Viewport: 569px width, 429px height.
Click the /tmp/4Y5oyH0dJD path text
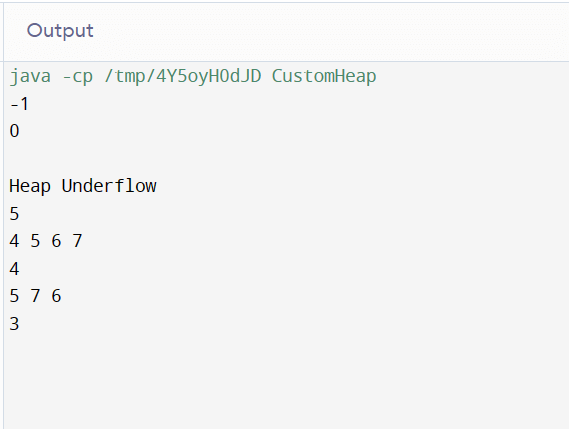(183, 77)
